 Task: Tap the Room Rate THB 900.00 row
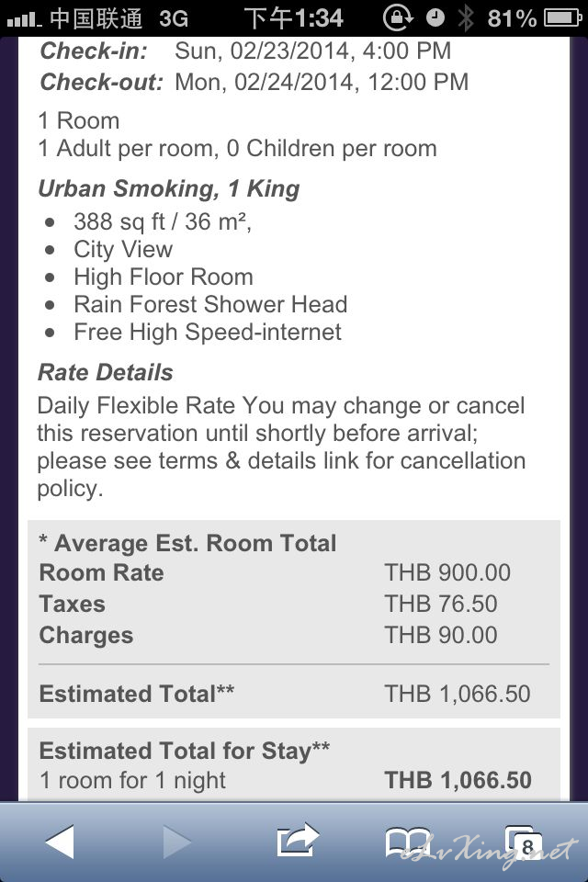pos(275,572)
